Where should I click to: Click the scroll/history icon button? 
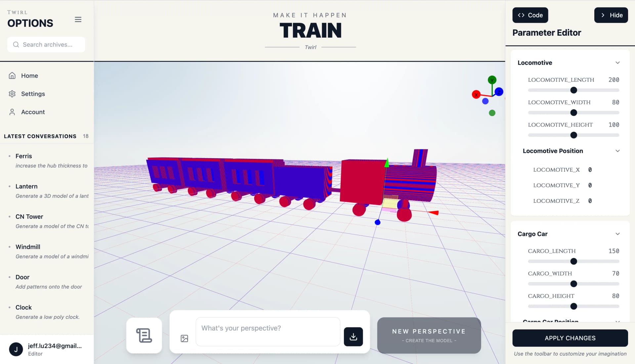pos(144,335)
